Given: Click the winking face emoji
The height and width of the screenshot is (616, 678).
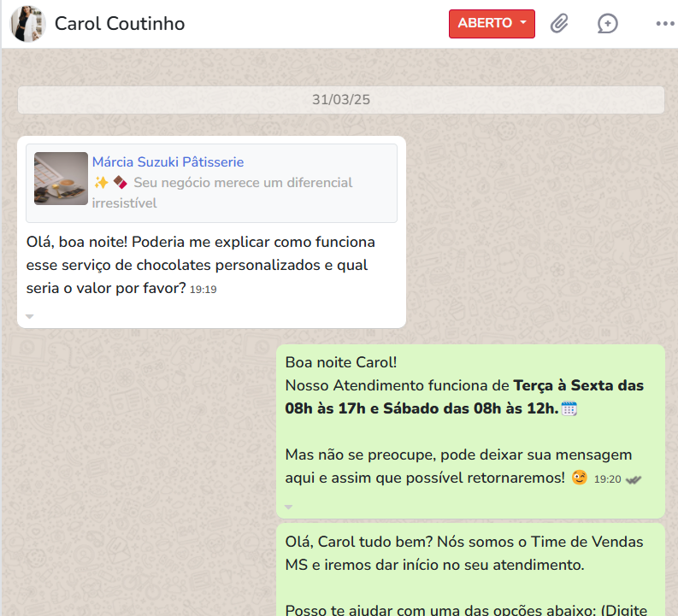Looking at the screenshot, I should click(x=580, y=478).
